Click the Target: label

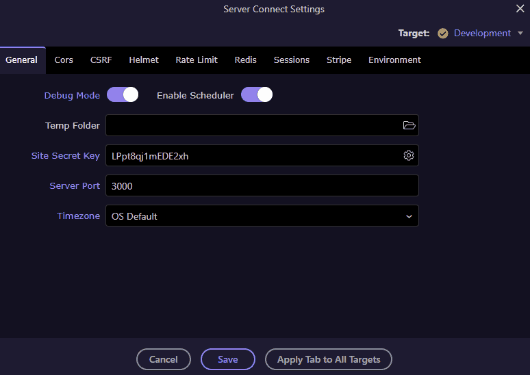[x=413, y=33]
